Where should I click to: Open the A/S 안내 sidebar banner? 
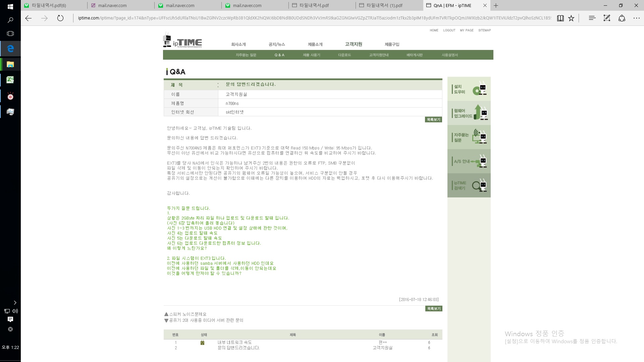tap(469, 161)
